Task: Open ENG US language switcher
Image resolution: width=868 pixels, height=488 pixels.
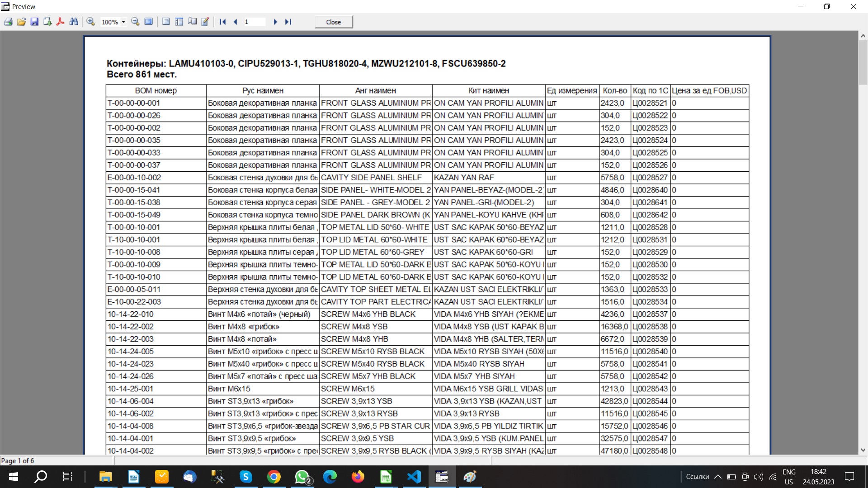Action: tap(789, 477)
